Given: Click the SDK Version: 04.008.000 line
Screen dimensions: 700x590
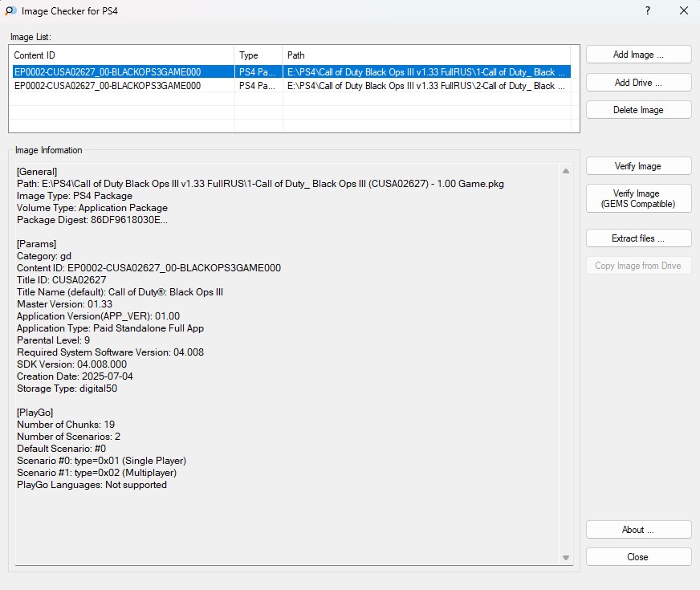Looking at the screenshot, I should click(72, 364).
